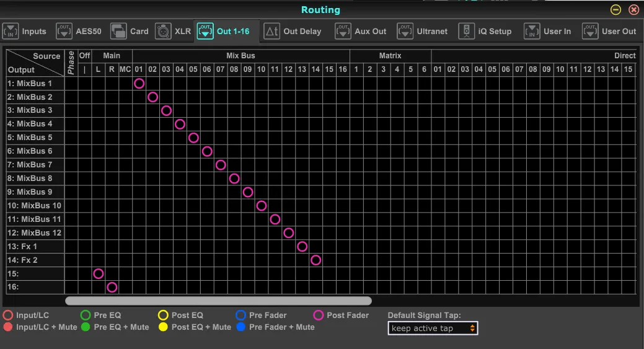The height and width of the screenshot is (349, 644).
Task: Minimize the Routing window with yellow button
Action: click(x=615, y=9)
